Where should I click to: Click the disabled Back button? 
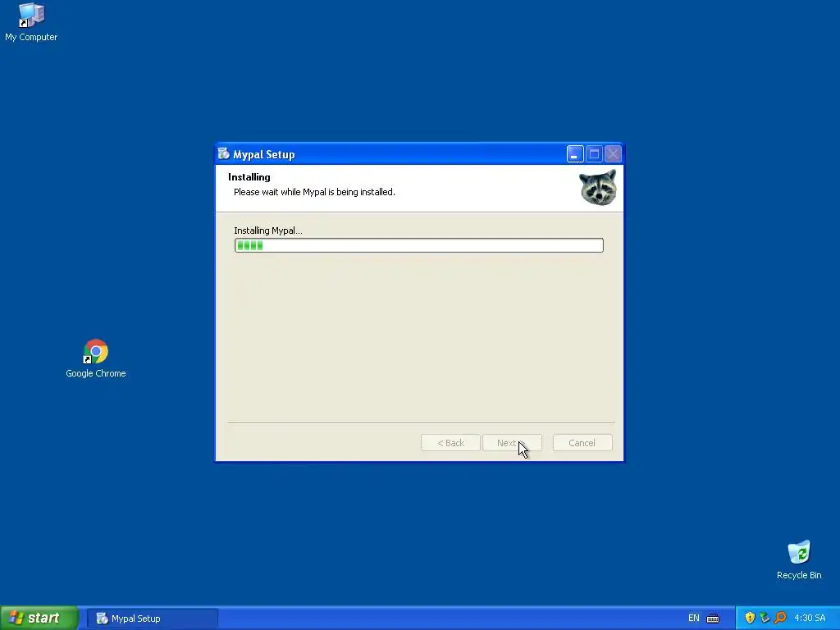[450, 443]
